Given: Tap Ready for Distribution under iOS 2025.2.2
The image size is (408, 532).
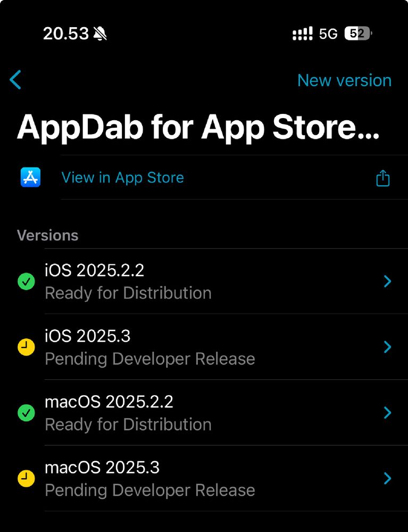Looking at the screenshot, I should tap(128, 293).
